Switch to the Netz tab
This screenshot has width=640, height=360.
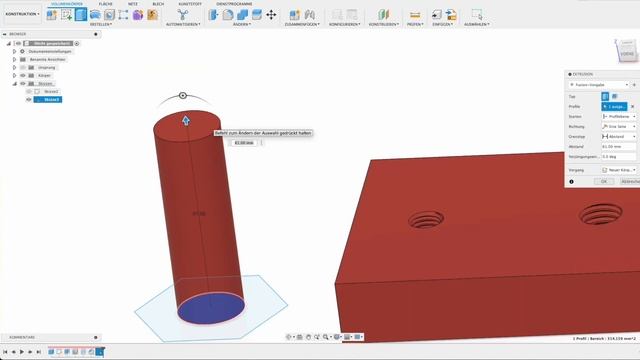(133, 4)
